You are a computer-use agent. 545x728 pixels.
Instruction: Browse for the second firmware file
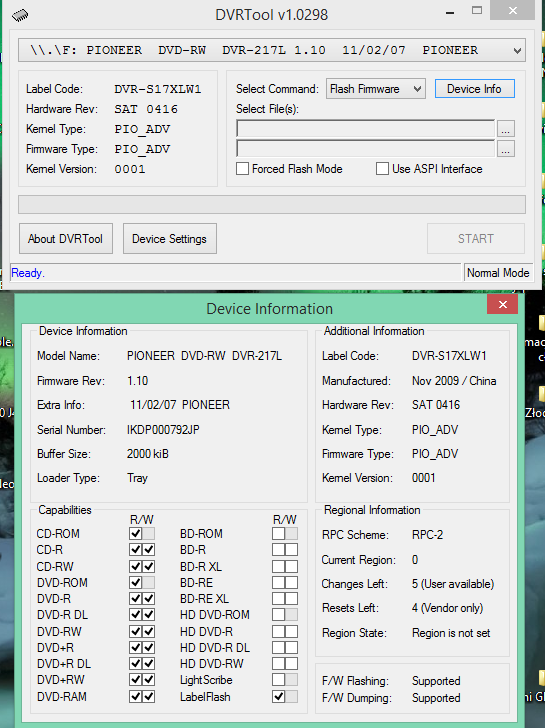(x=506, y=150)
